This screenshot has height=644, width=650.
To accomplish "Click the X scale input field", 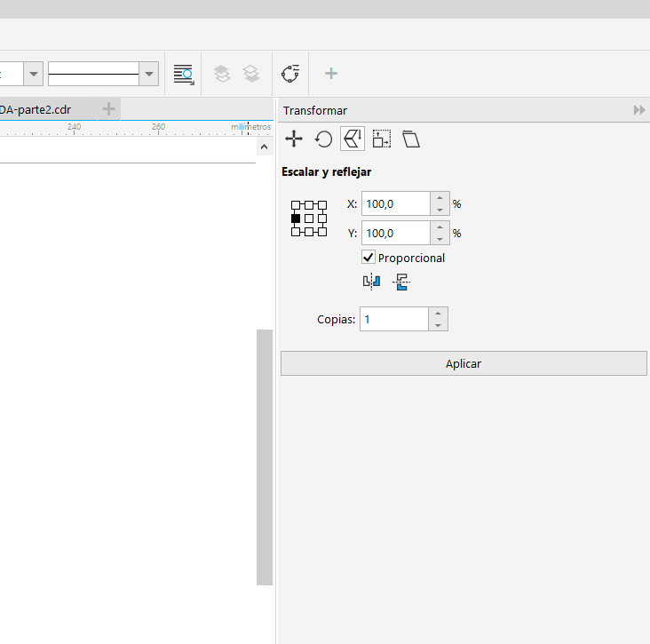I will coord(396,203).
